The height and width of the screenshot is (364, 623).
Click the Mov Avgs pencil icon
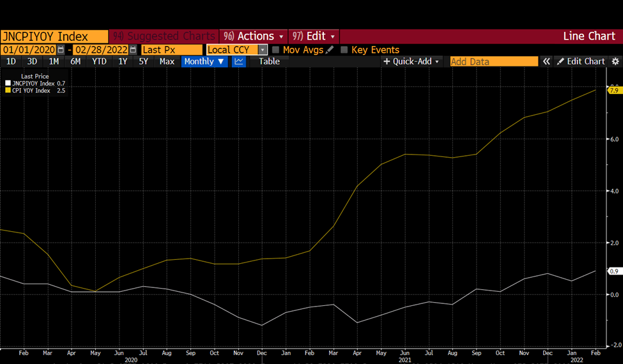pos(329,50)
